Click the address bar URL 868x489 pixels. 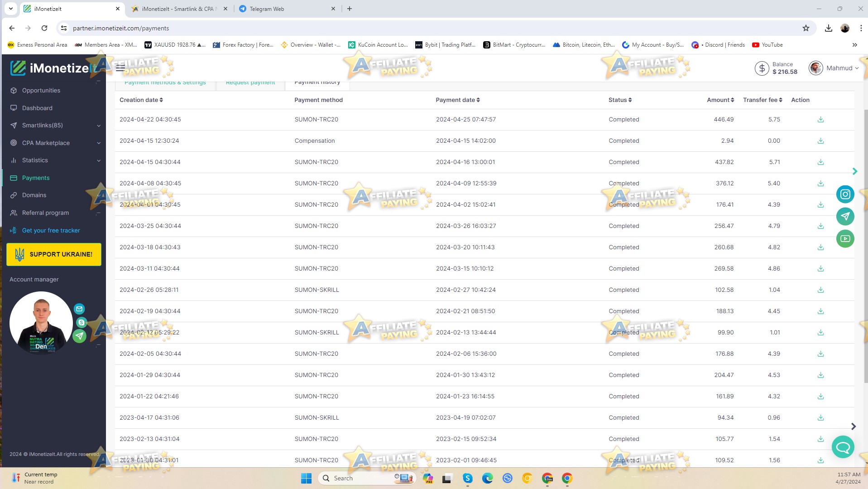(x=121, y=28)
